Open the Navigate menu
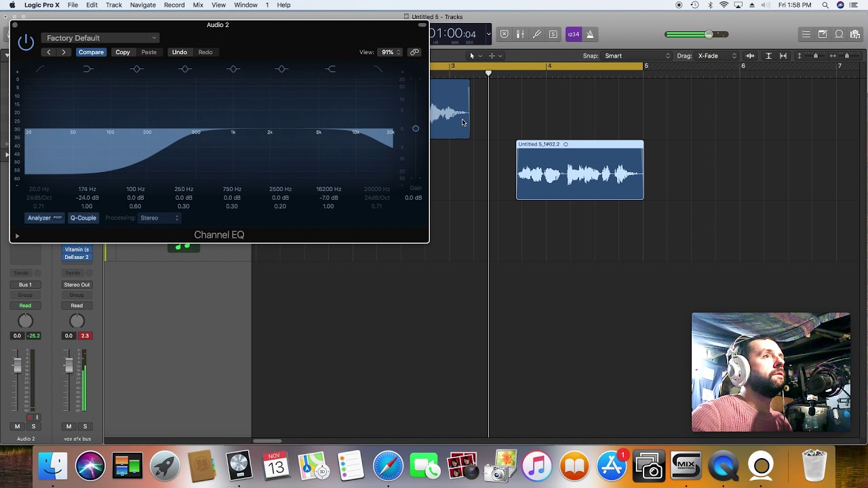The image size is (868, 488). point(143,5)
